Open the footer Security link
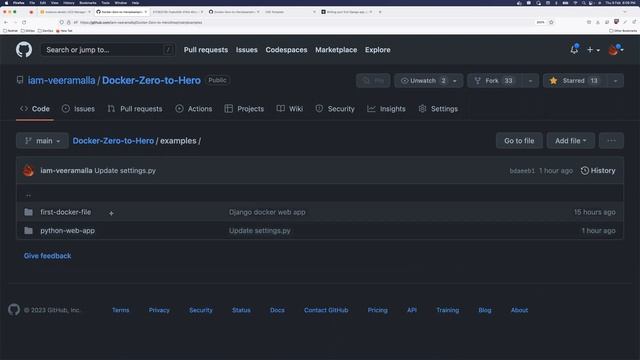Viewport: 640px width, 360px height. [201, 310]
